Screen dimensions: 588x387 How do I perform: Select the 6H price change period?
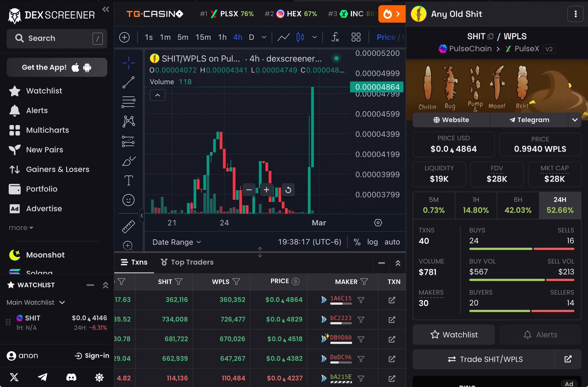click(x=518, y=205)
